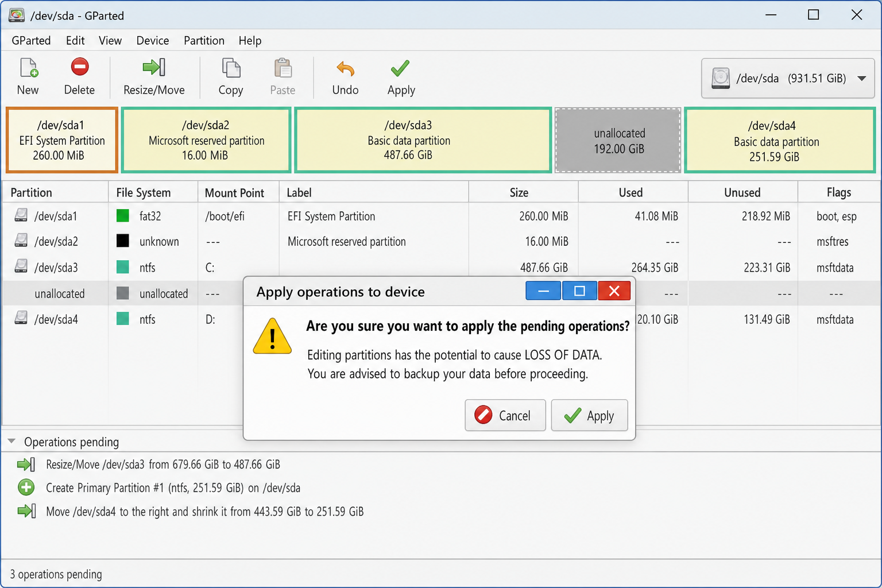
Task: Open the Device menu
Action: 153,40
